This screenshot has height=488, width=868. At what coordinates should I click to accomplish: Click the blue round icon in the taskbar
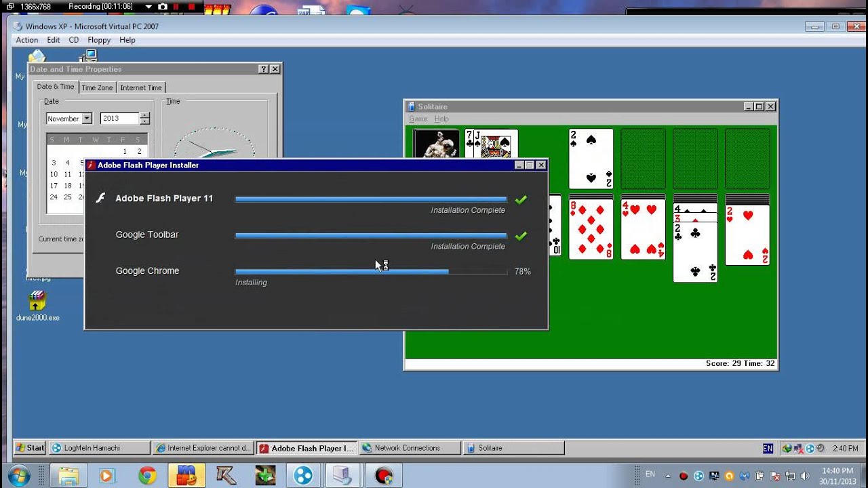click(x=304, y=476)
